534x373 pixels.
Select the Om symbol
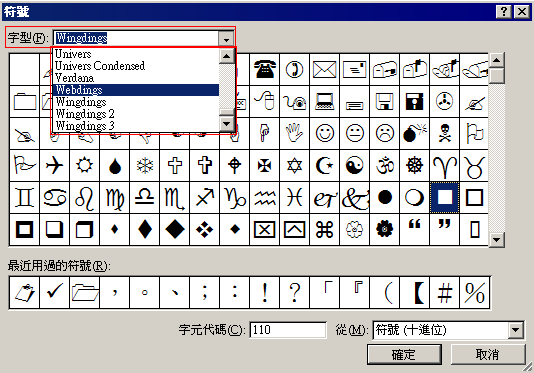[384, 166]
